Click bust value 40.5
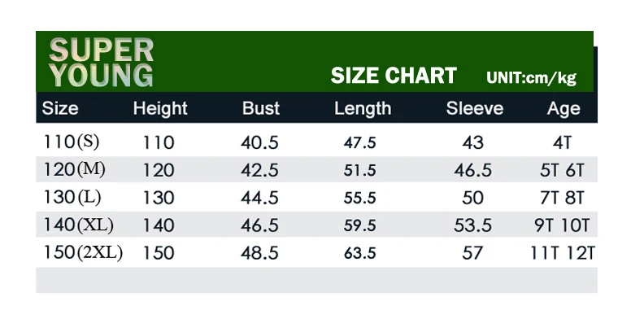Screen dimensions: 644x319 [x=259, y=143]
